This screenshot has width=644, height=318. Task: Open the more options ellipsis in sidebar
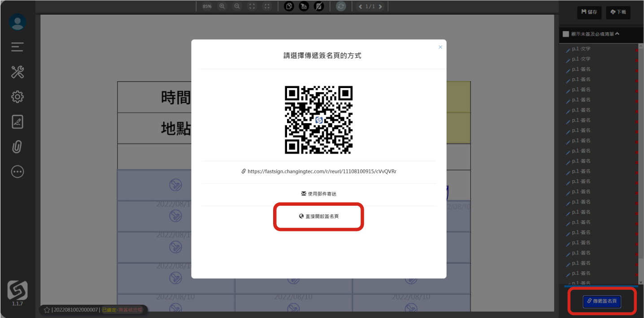point(17,172)
